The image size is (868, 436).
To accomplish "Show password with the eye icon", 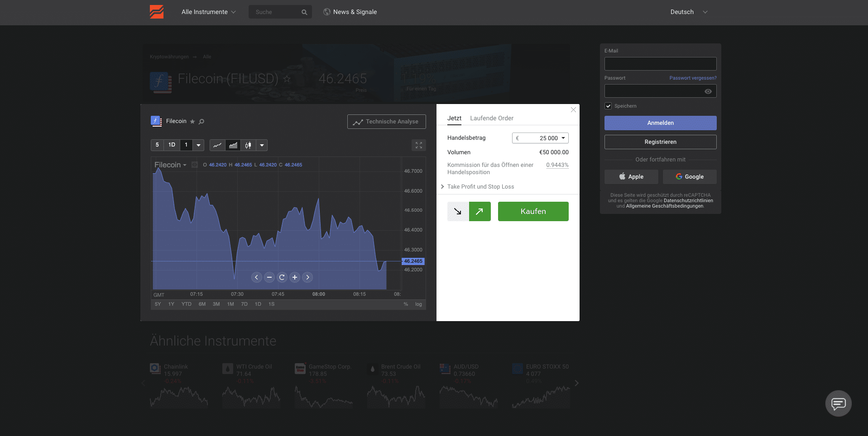I will coord(708,91).
